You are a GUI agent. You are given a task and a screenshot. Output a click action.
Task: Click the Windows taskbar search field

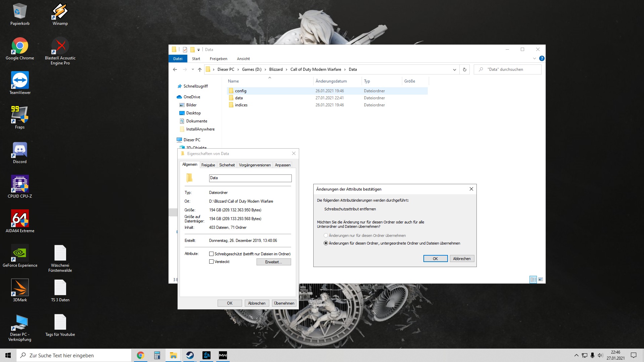(74, 355)
